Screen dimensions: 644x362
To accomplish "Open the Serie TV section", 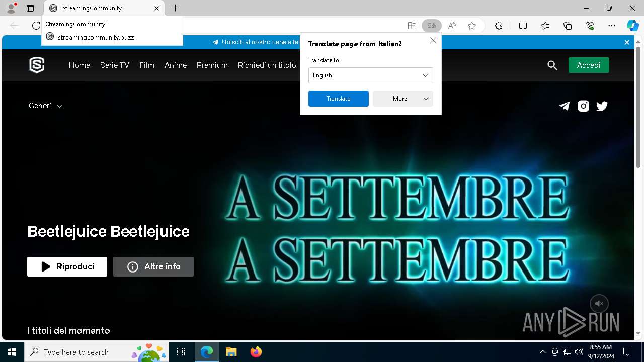I will pyautogui.click(x=115, y=65).
